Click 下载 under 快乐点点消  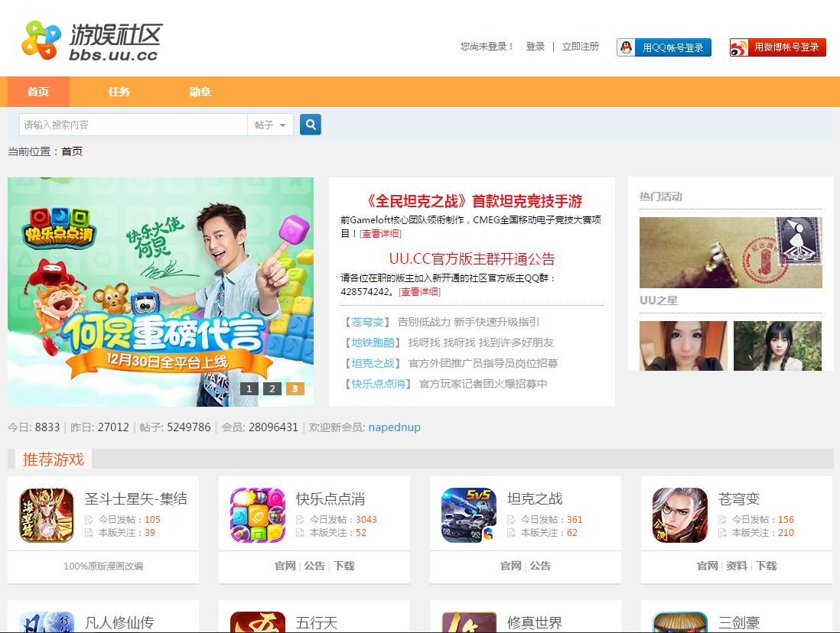(344, 566)
